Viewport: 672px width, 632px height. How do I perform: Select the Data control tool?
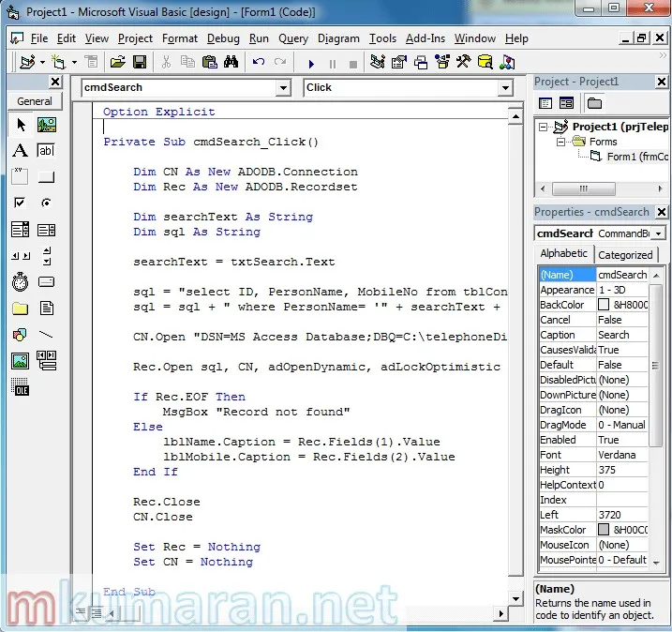(x=46, y=361)
